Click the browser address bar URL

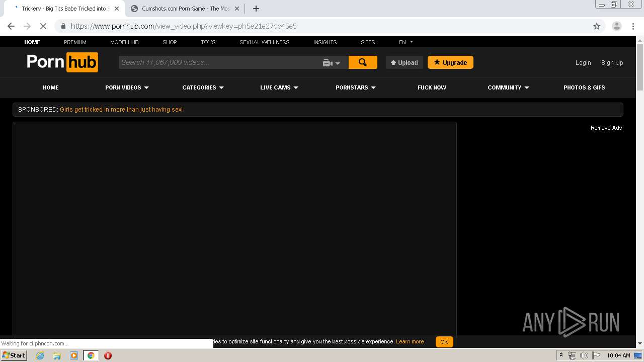(184, 26)
